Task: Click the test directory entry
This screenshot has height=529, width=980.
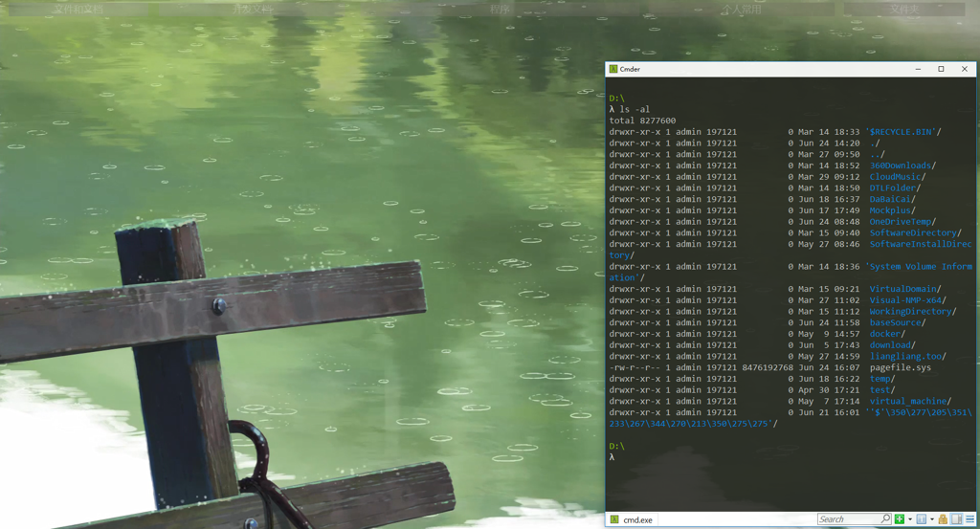Action: [x=880, y=390]
